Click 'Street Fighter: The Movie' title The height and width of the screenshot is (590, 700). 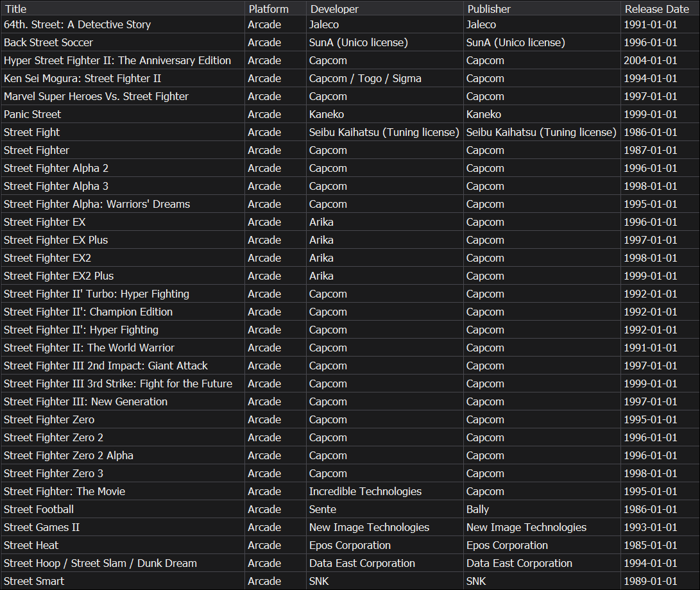pyautogui.click(x=64, y=491)
